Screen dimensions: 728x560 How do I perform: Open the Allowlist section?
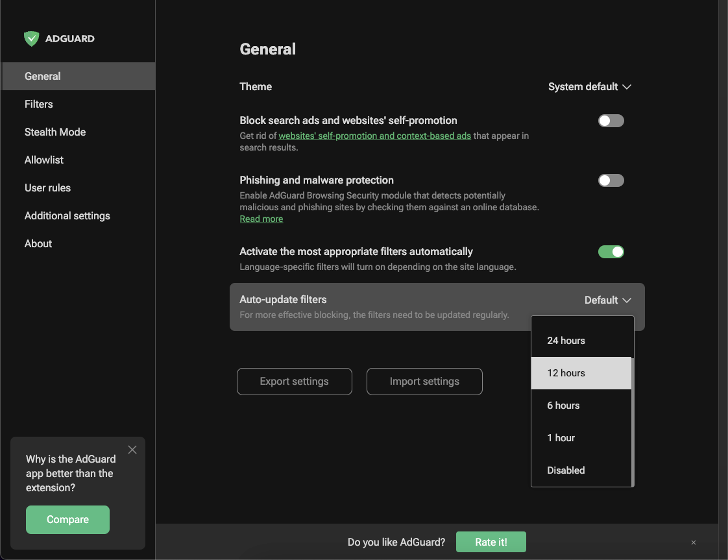(x=43, y=160)
